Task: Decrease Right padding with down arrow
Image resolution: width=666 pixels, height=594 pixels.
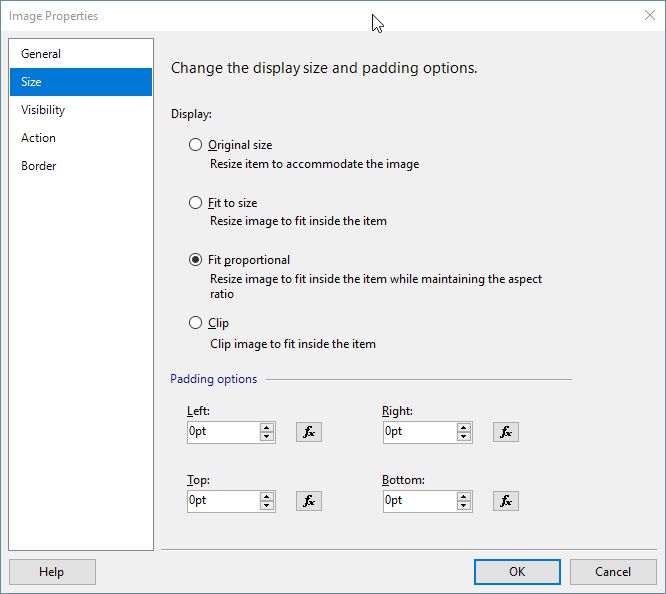Action: click(x=464, y=437)
